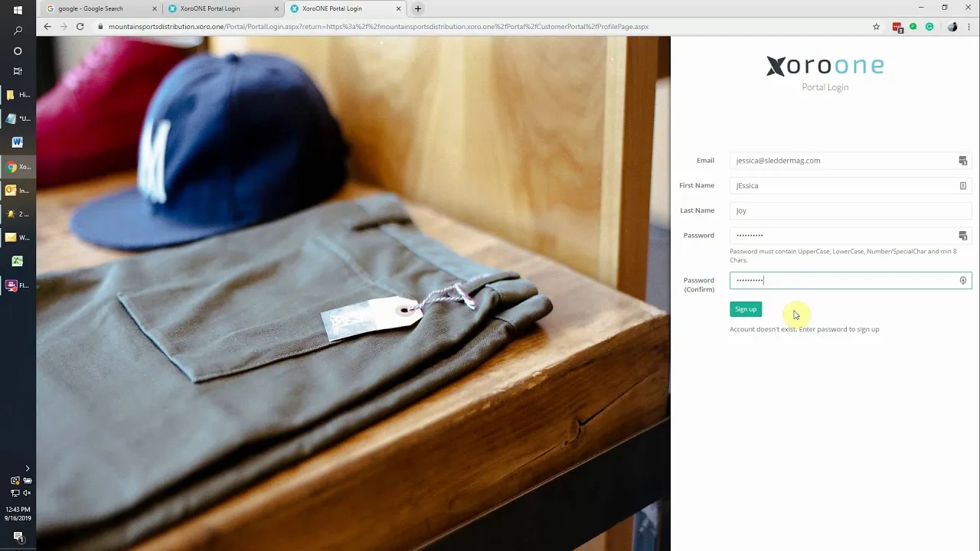Click icon inside First Name field
Screen dimensions: 980x551
point(963,185)
